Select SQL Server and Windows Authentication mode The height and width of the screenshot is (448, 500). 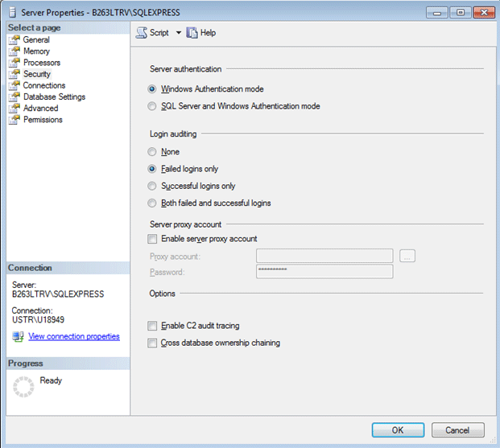[153, 106]
